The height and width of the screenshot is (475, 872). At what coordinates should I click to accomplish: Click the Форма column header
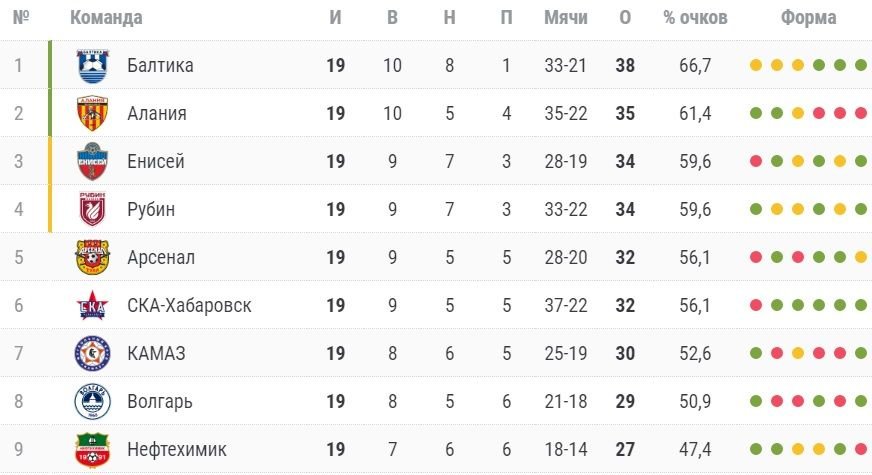pos(809,18)
